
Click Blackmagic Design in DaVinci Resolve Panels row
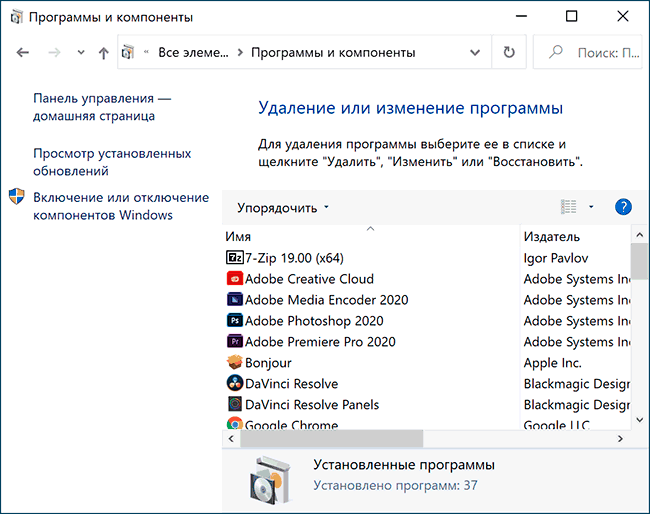577,405
